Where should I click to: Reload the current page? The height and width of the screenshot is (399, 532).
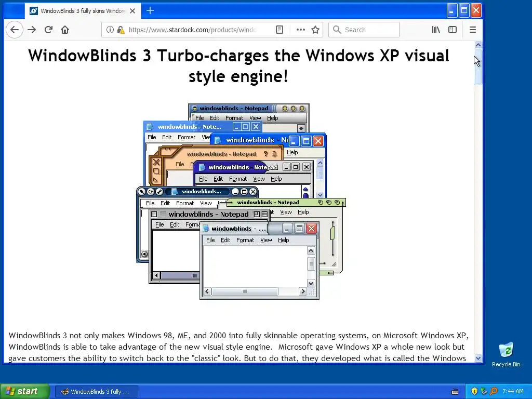click(x=48, y=30)
